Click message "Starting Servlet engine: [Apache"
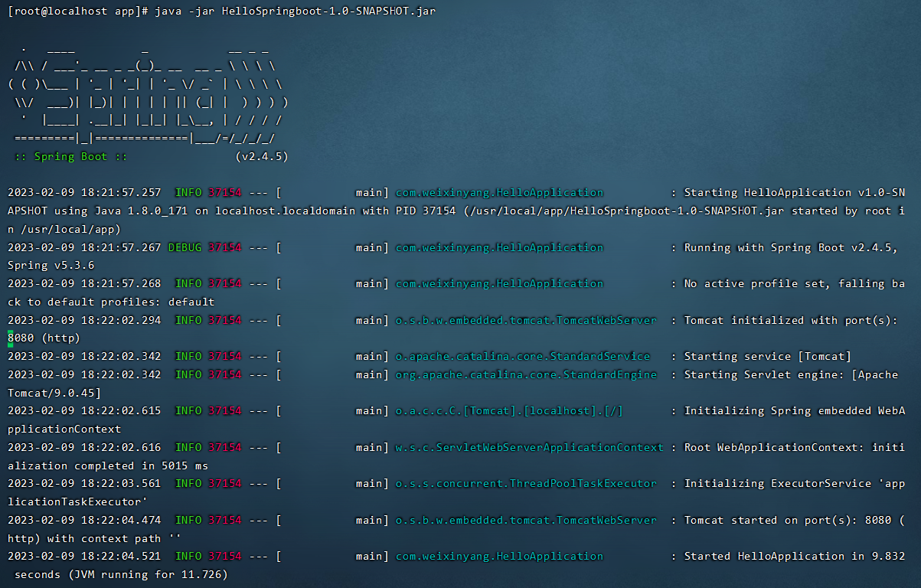Screen dimensions: 921x588 point(791,374)
